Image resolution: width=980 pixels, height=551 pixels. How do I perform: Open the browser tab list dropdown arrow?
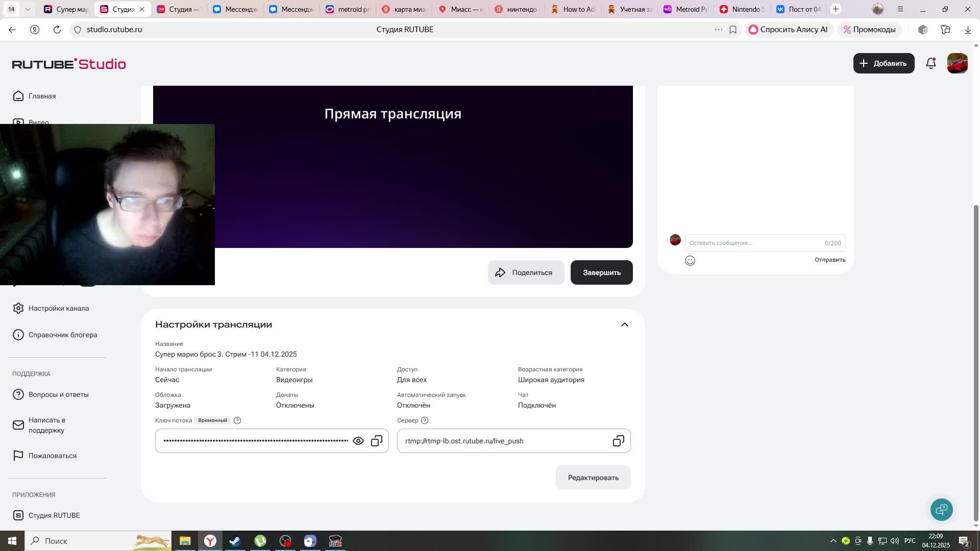tap(28, 9)
